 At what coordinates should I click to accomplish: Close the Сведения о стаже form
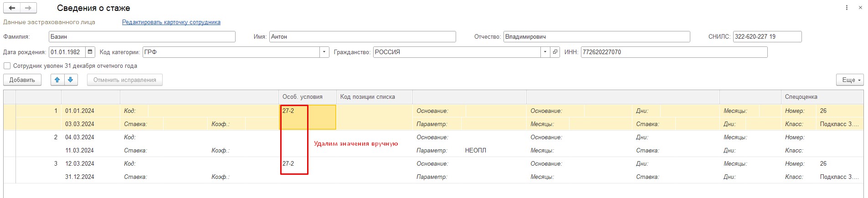coord(860,8)
